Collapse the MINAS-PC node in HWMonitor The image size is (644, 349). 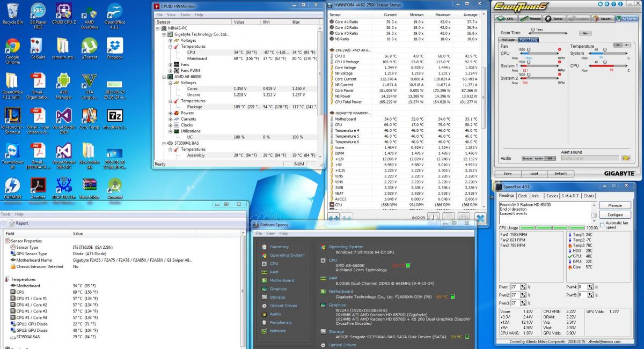pyautogui.click(x=159, y=28)
